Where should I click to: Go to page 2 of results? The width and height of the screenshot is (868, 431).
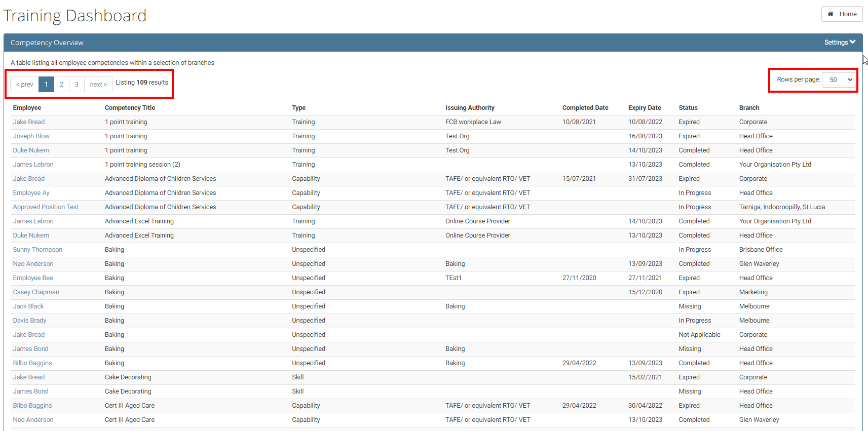coord(61,85)
